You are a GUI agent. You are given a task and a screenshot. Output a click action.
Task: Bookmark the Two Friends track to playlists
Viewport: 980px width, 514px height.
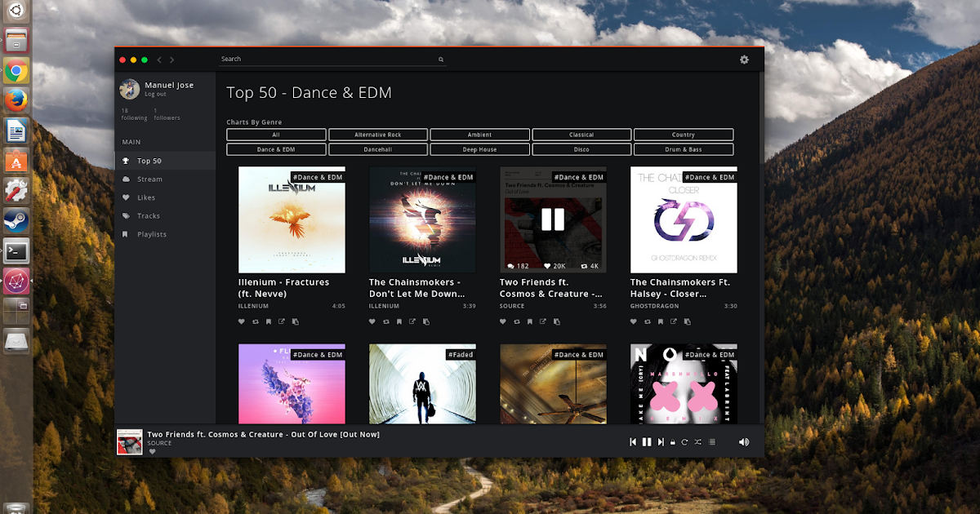coord(529,321)
